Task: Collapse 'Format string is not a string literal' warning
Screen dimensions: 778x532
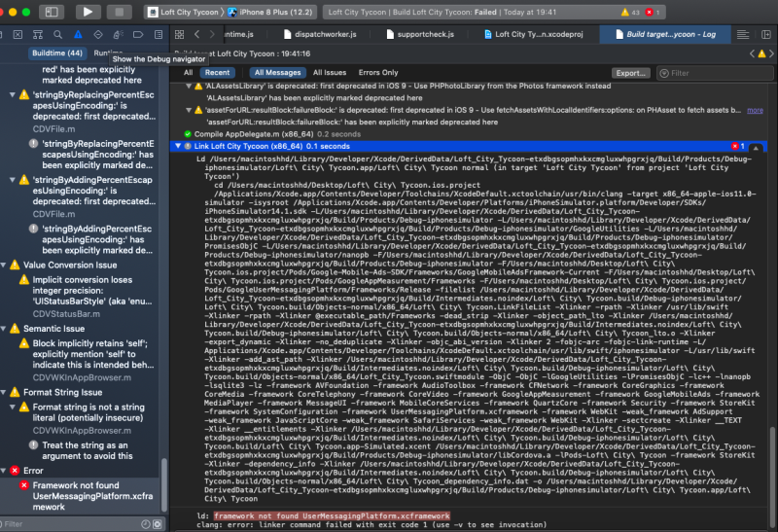Action: tap(12, 407)
